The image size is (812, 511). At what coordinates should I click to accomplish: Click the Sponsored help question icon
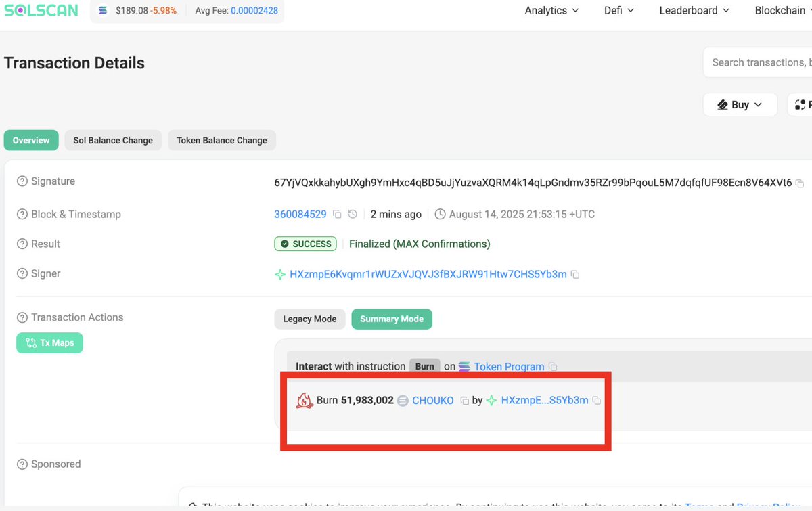click(x=22, y=464)
